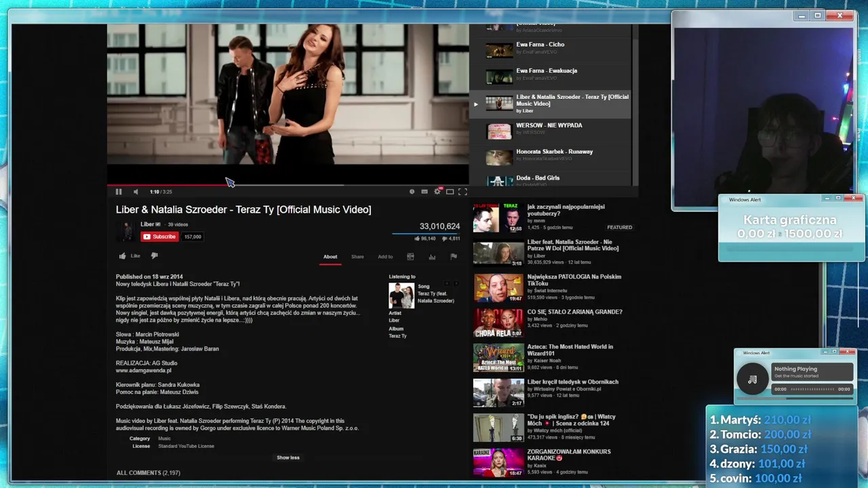Image resolution: width=868 pixels, height=488 pixels.
Task: Click Standard YouTube License text
Action: coord(186,446)
